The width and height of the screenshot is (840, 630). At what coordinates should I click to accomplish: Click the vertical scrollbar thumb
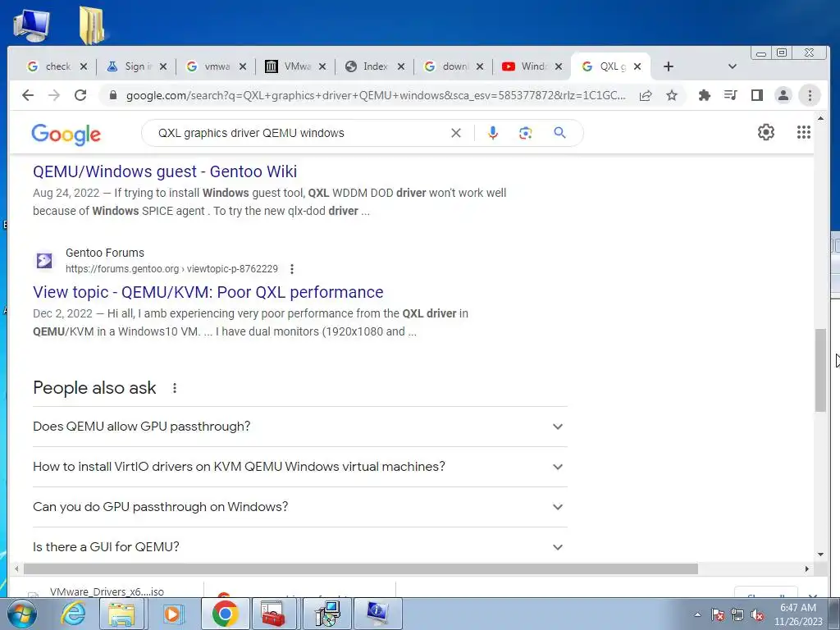[820, 370]
